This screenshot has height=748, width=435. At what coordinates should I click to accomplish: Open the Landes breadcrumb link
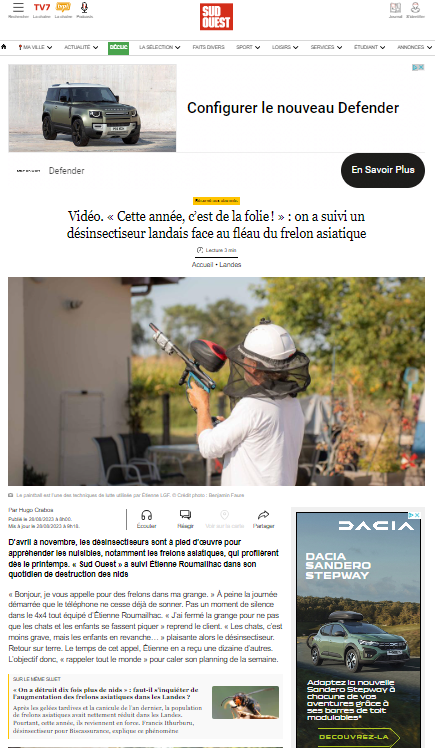[230, 264]
